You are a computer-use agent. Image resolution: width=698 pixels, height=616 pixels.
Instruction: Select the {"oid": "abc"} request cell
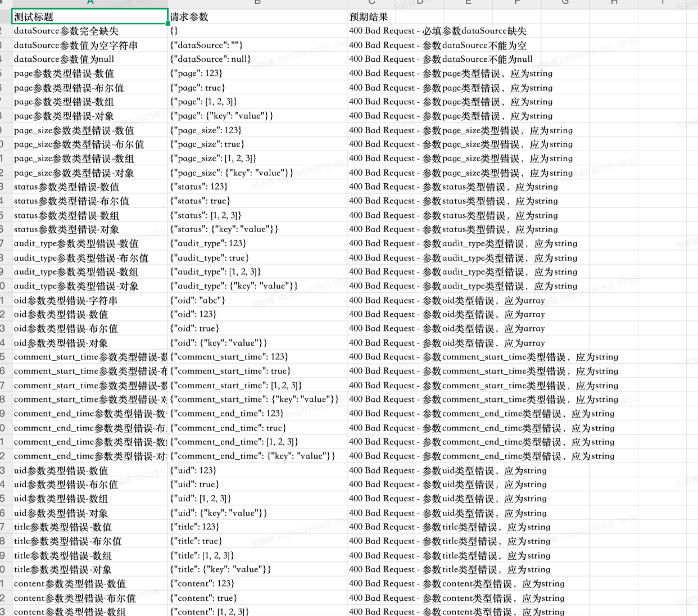click(257, 300)
